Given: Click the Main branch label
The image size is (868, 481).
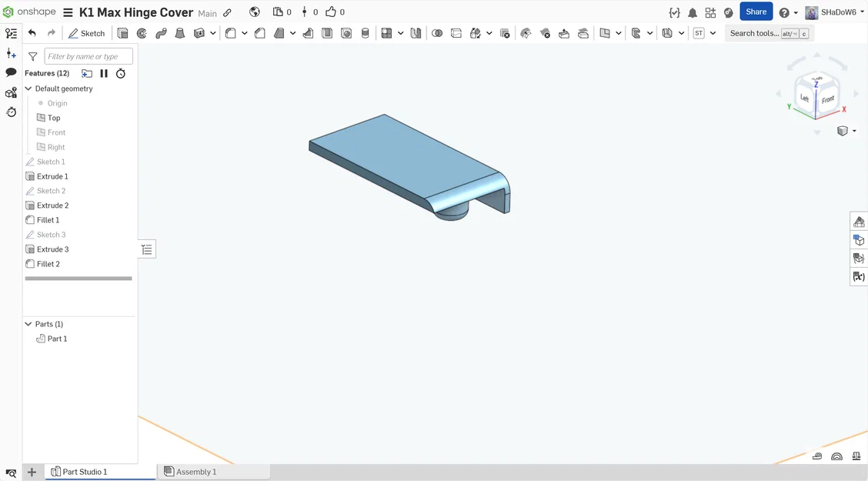Looking at the screenshot, I should (208, 13).
